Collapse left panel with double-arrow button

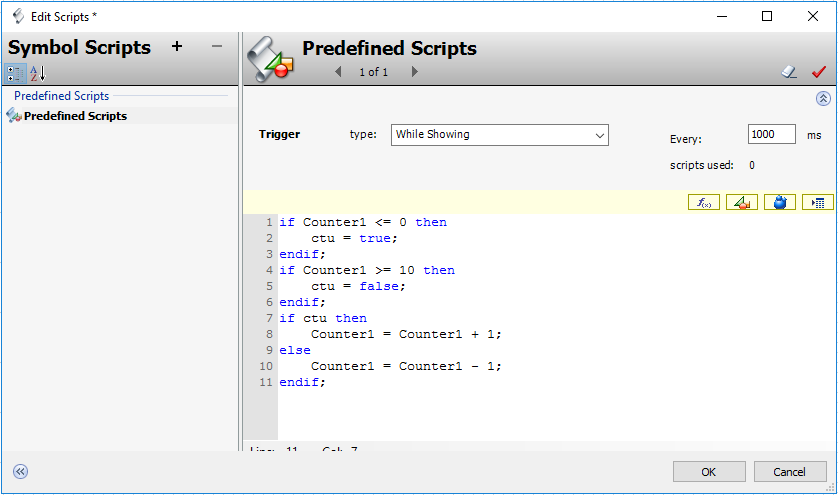click(x=20, y=472)
